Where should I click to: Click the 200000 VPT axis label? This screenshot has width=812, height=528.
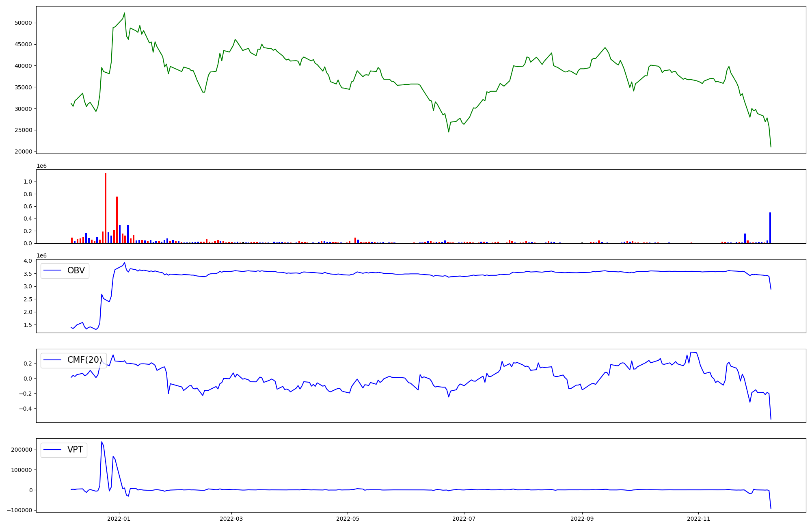pyautogui.click(x=22, y=450)
